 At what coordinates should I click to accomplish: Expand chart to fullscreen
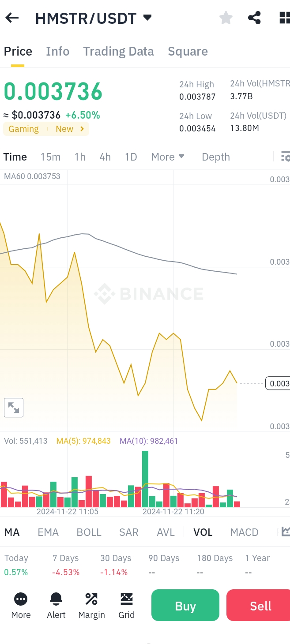point(14,408)
